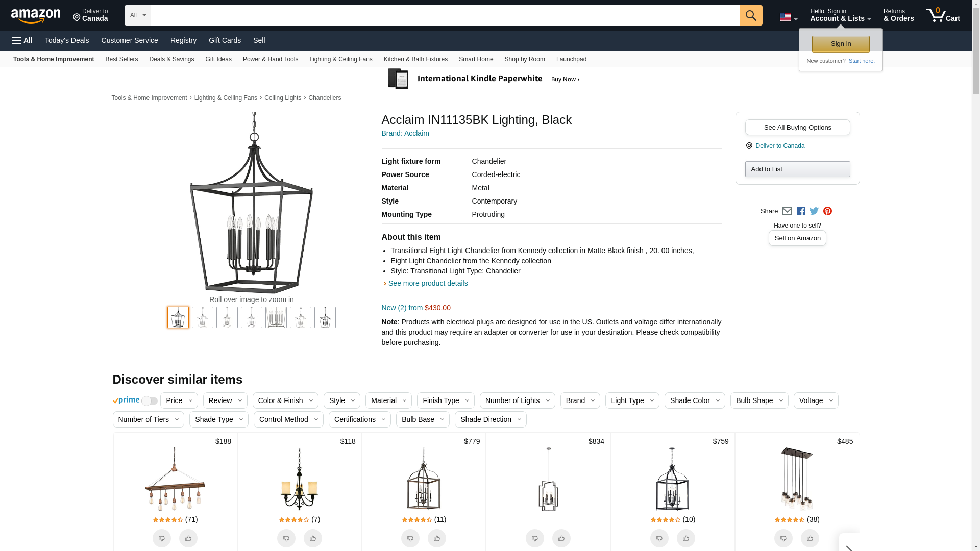The height and width of the screenshot is (551, 980).
Task: Open the Number of Lights filter
Action: coord(518,400)
